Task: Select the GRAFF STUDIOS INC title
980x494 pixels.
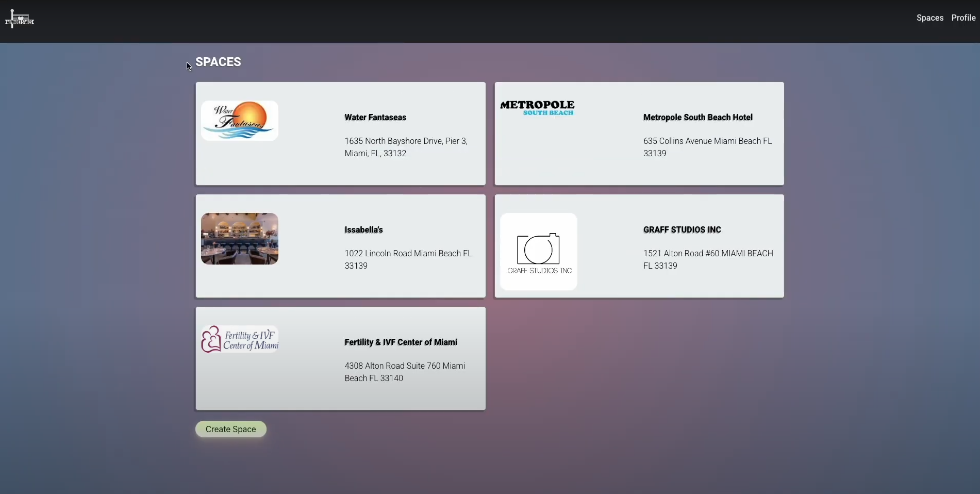Action: pos(682,230)
